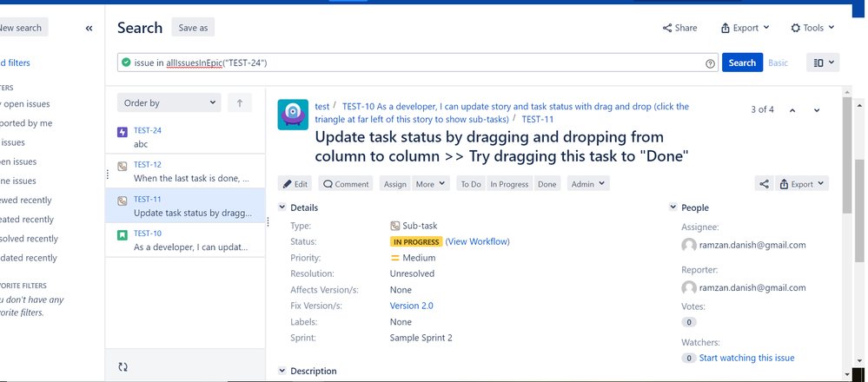Reverse sort order with the up arrow
The height and width of the screenshot is (382, 868).
pyautogui.click(x=240, y=102)
